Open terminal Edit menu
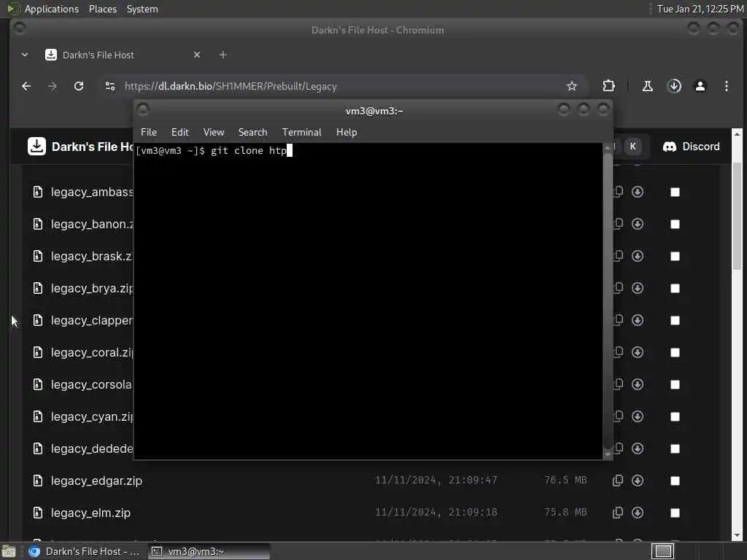747x560 pixels. coord(180,133)
